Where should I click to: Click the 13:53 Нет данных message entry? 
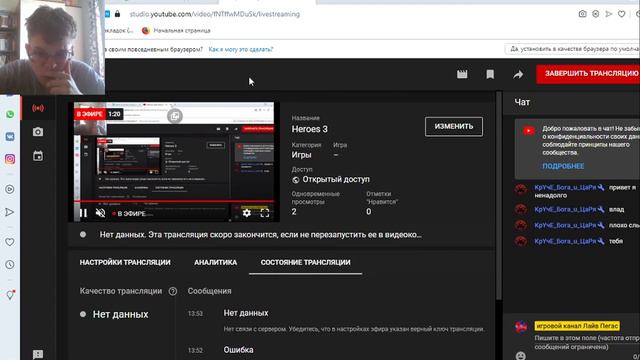[336, 320]
